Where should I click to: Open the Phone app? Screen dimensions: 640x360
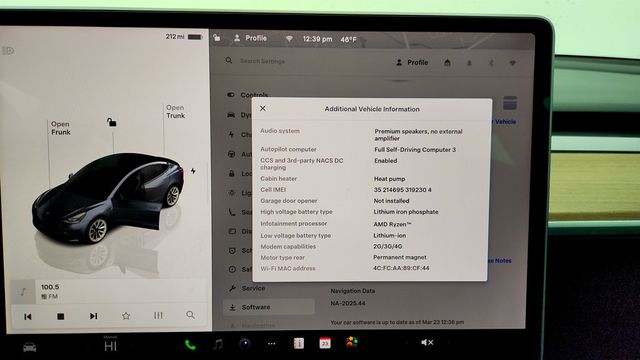[x=190, y=345]
